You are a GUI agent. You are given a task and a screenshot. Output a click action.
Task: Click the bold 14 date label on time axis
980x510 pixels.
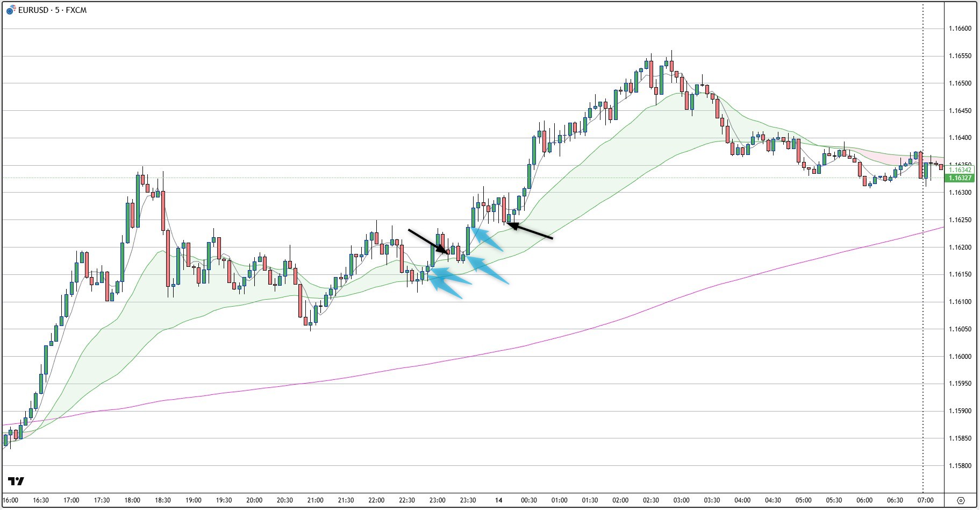coord(498,500)
